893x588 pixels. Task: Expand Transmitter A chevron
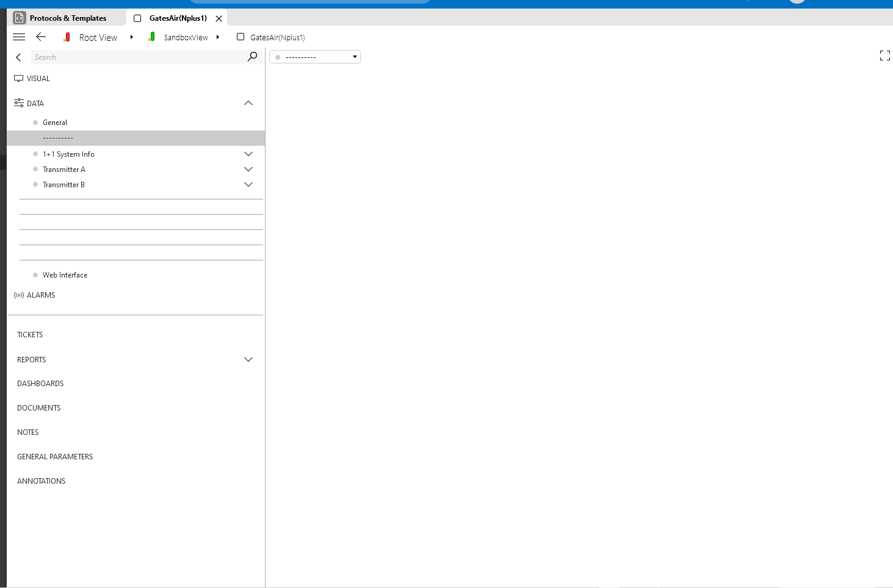click(x=248, y=170)
